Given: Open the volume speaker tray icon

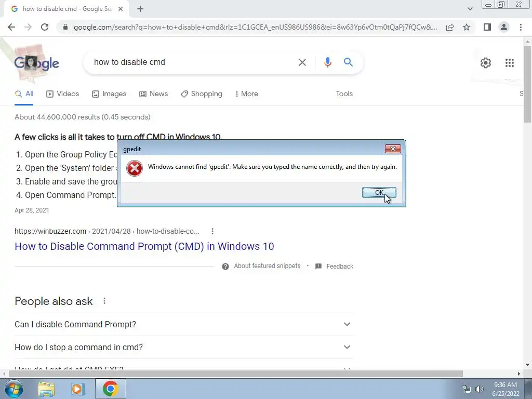Looking at the screenshot, I should point(480,390).
